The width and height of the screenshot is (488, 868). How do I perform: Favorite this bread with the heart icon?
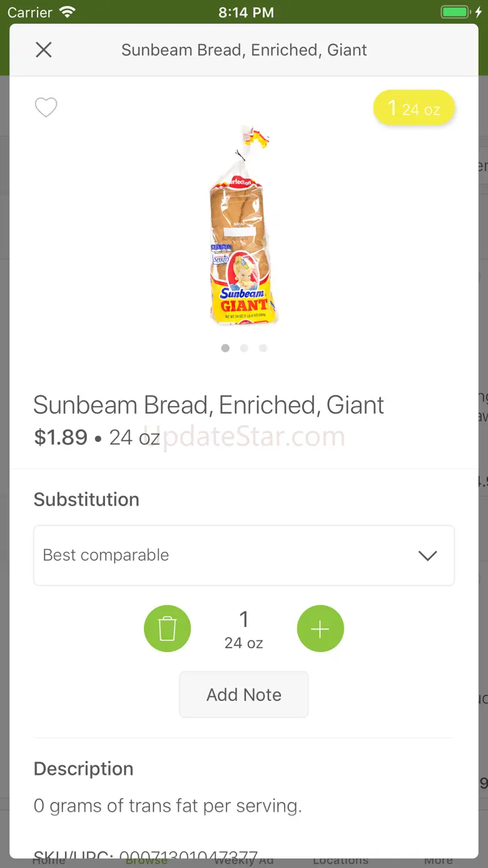coord(46,108)
